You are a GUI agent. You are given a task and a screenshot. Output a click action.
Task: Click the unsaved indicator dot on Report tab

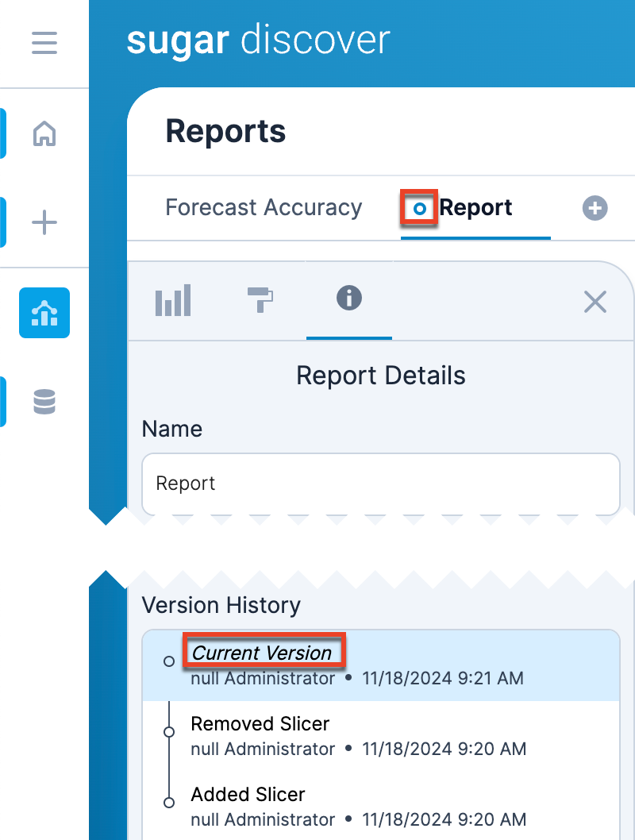(420, 209)
